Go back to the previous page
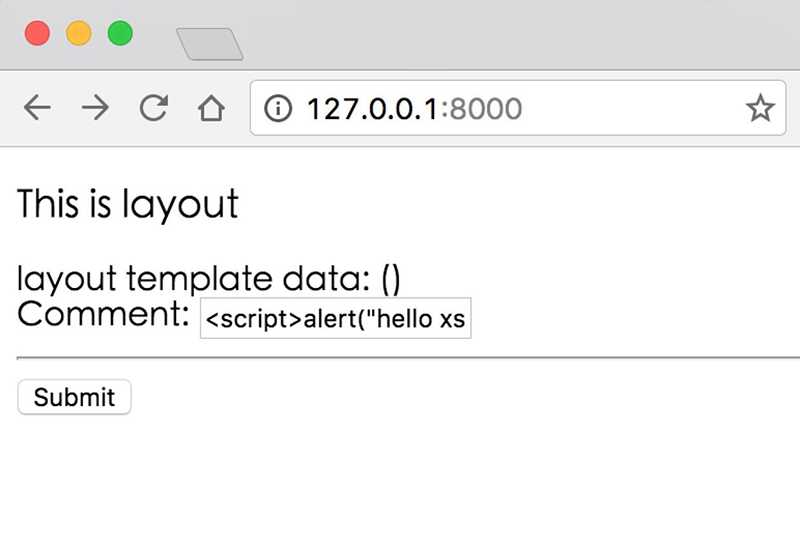 pyautogui.click(x=37, y=108)
